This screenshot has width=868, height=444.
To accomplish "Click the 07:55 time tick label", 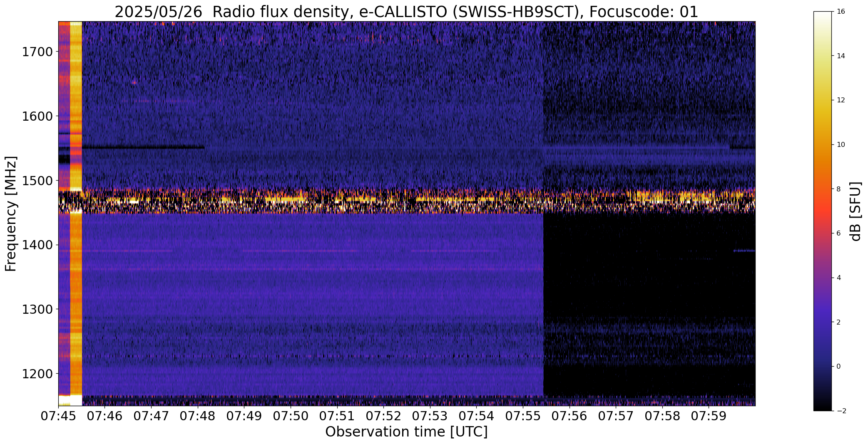I will click(523, 416).
